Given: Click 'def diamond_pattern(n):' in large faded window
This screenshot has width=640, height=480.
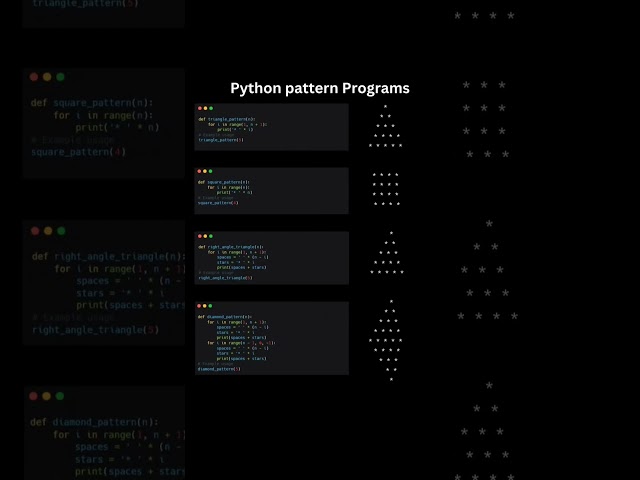Looking at the screenshot, I should pos(94,422).
